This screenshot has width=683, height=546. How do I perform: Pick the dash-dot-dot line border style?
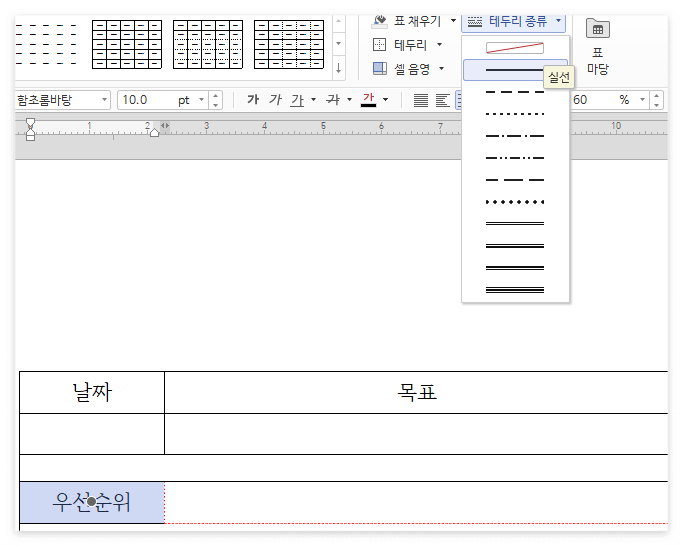click(515, 158)
